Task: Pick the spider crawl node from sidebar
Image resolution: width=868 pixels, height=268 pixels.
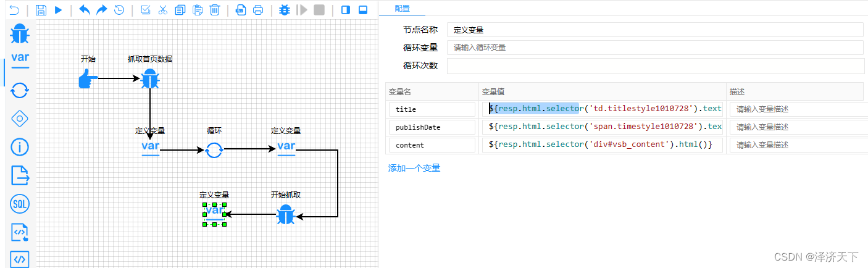Action: click(20, 34)
